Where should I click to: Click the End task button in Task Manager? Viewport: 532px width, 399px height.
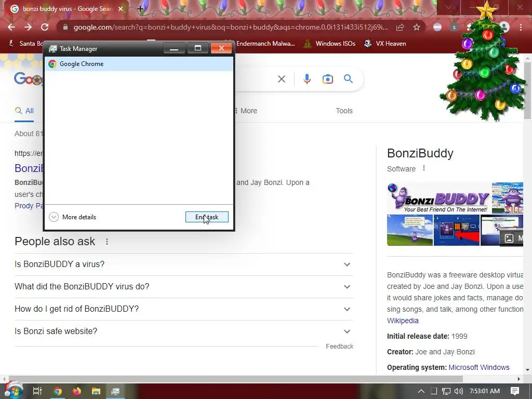[207, 217]
